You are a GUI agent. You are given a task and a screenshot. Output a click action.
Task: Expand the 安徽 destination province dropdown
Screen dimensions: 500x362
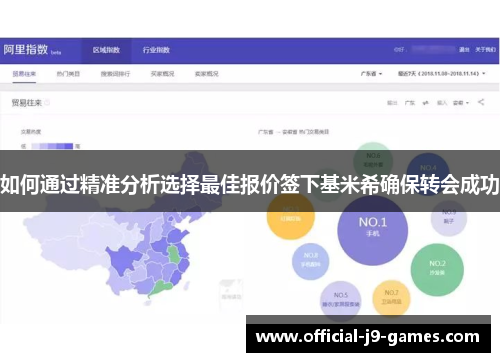tap(461, 103)
